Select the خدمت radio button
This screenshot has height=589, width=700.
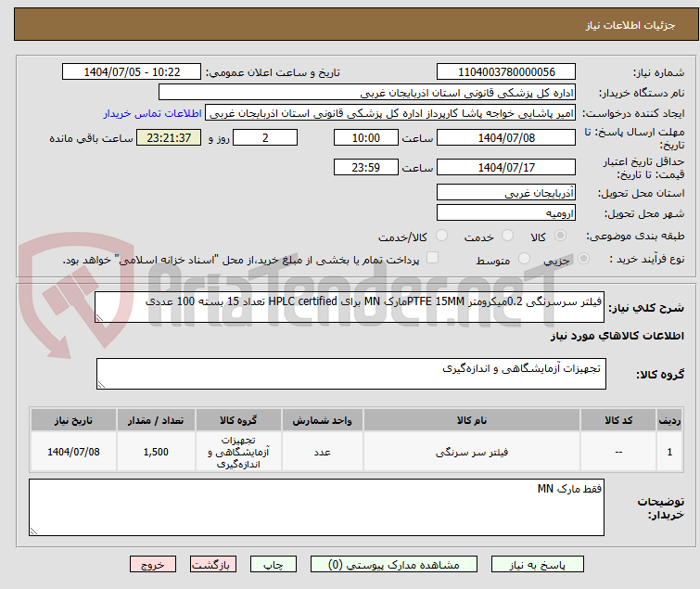coord(507,236)
